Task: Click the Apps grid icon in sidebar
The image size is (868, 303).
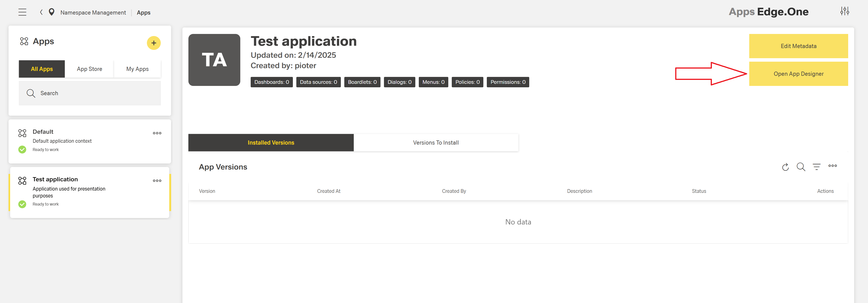Action: (24, 41)
